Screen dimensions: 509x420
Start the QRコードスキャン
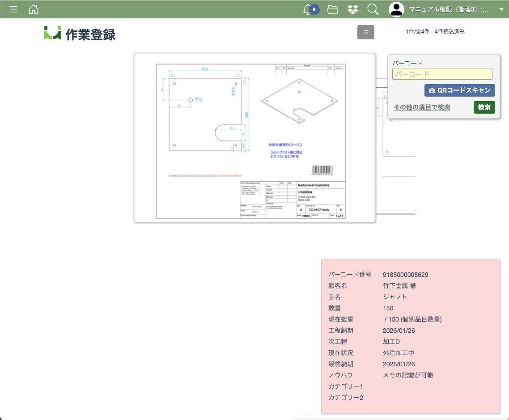(x=459, y=90)
